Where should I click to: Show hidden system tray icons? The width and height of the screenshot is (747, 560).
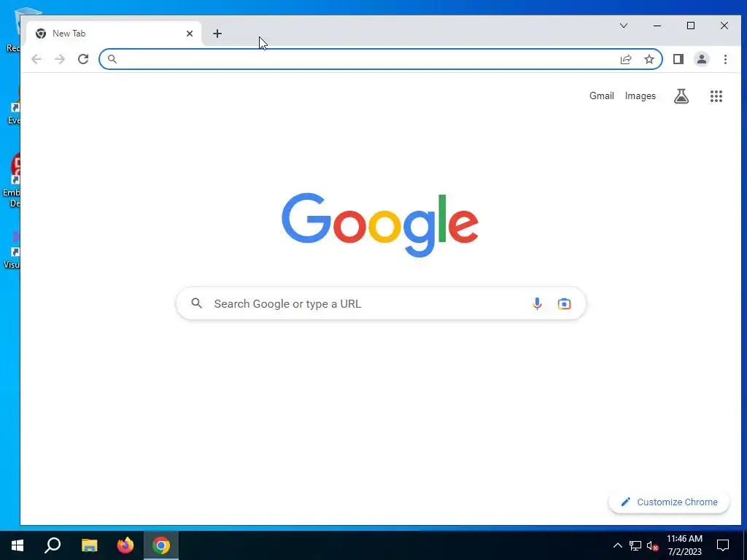pos(617,545)
